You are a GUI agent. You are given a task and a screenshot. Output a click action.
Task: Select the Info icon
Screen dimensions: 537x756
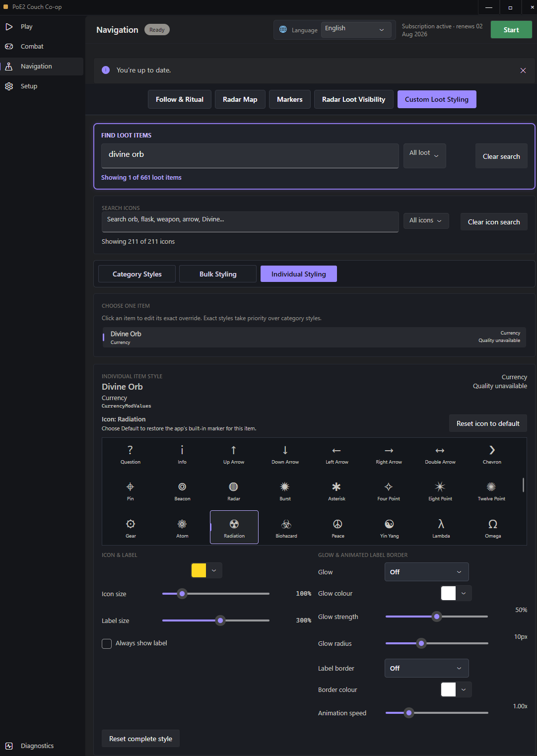pos(182,454)
